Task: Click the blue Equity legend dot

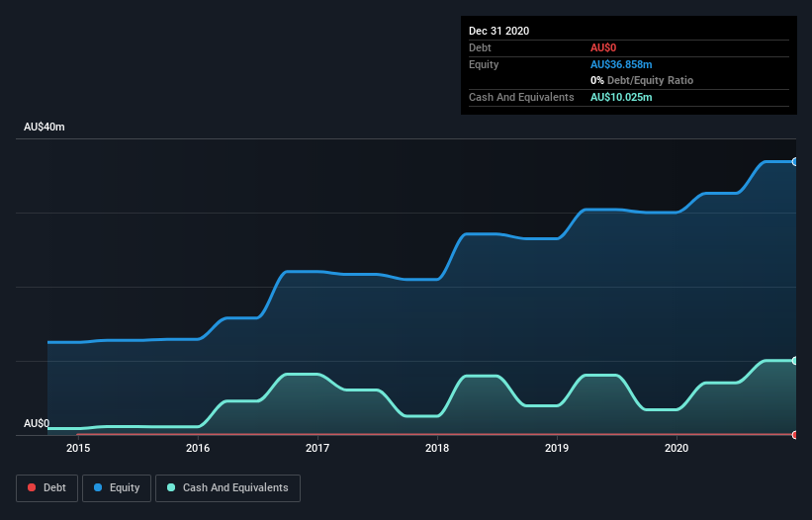Action: coord(98,487)
